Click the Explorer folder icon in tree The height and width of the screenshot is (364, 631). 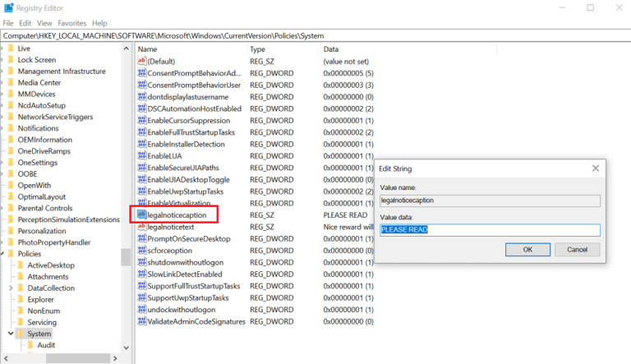click(x=21, y=300)
